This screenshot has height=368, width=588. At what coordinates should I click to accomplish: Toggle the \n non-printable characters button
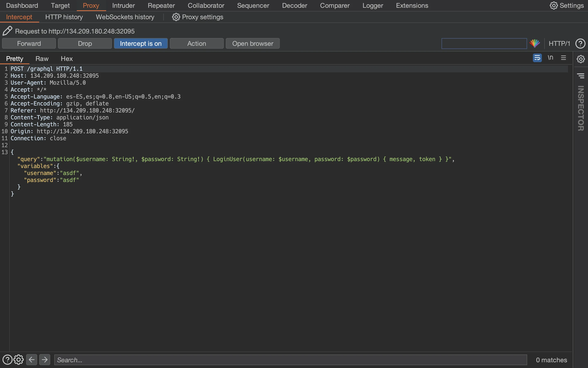550,58
